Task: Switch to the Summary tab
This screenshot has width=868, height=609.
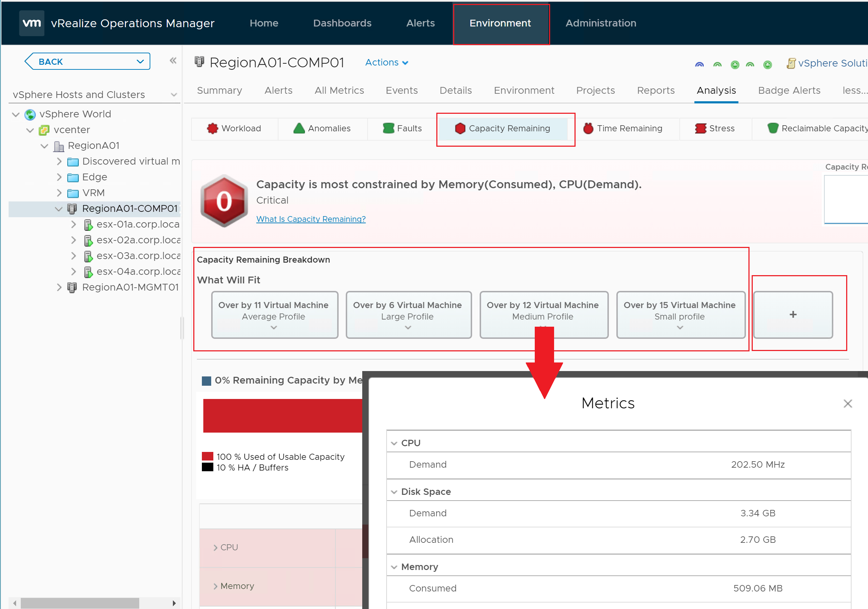Action: (219, 91)
